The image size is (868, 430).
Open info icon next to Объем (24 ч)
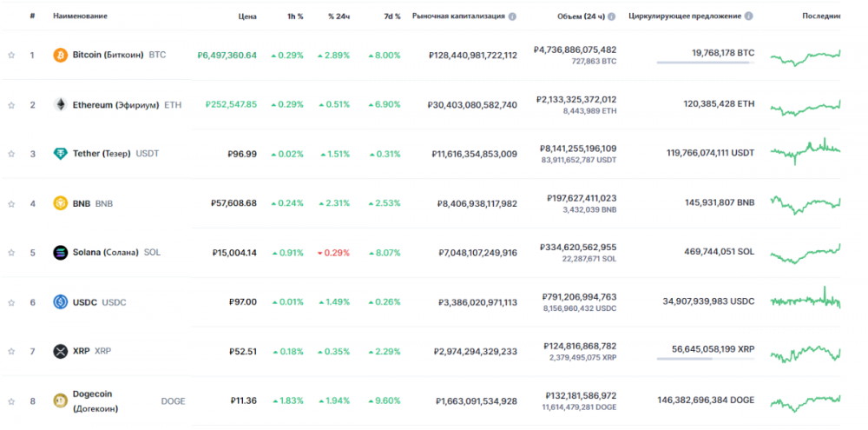[x=611, y=17]
